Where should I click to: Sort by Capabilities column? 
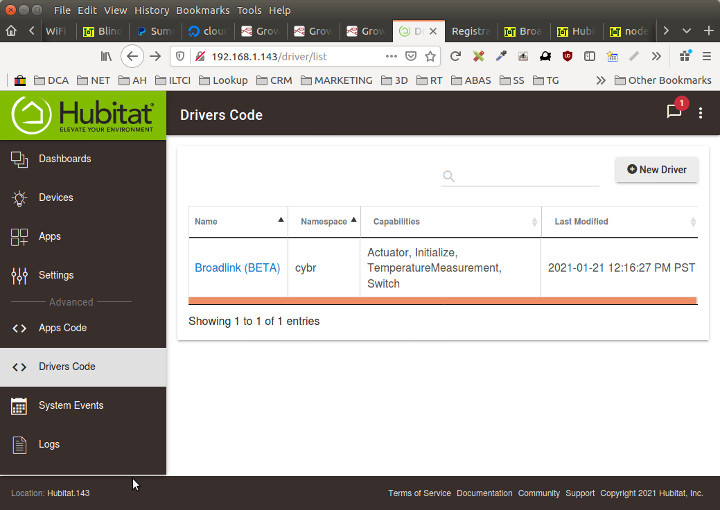pos(451,222)
